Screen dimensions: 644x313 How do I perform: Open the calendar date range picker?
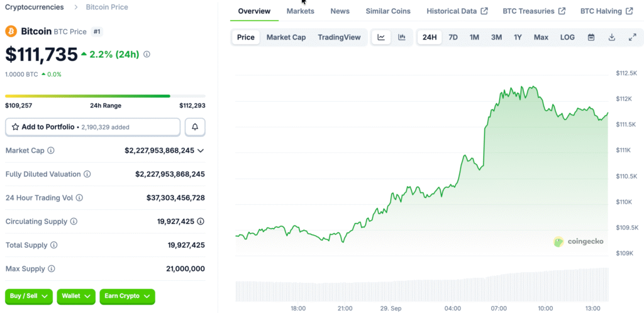(591, 37)
